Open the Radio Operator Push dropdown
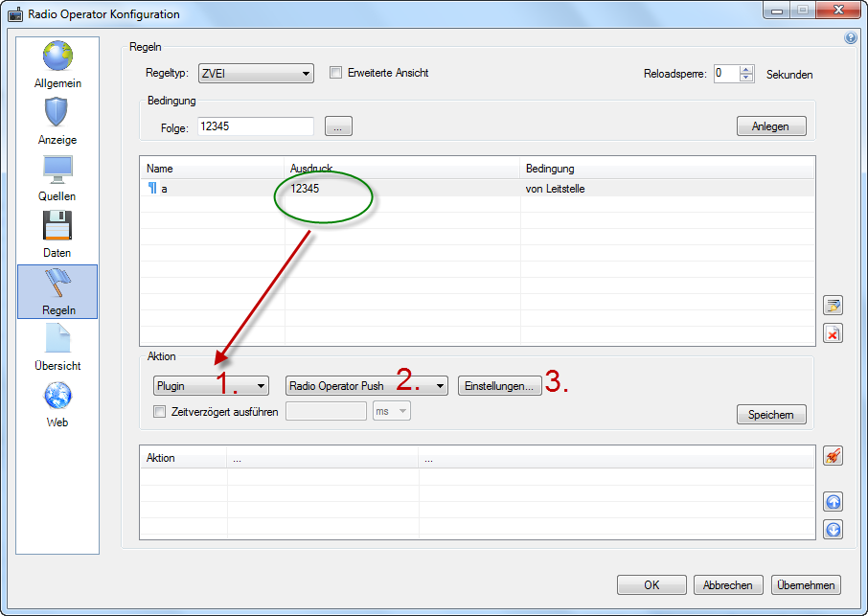The height and width of the screenshot is (616, 868). [x=367, y=386]
